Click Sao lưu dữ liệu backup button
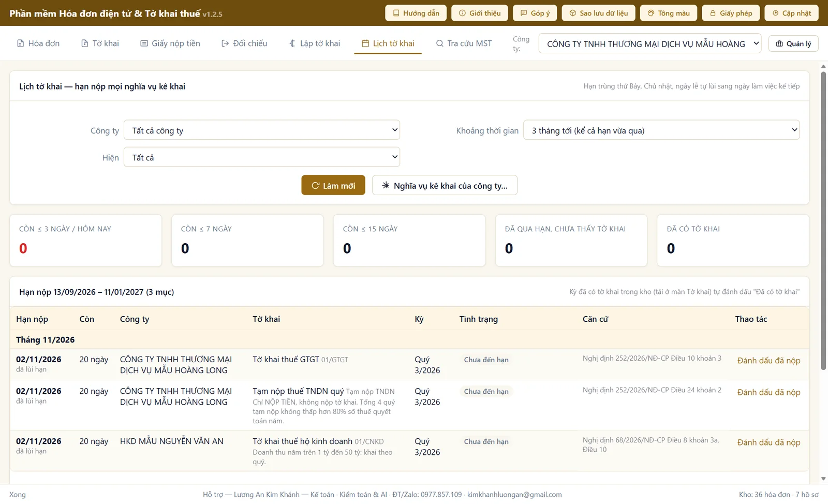The width and height of the screenshot is (828, 504). [598, 13]
